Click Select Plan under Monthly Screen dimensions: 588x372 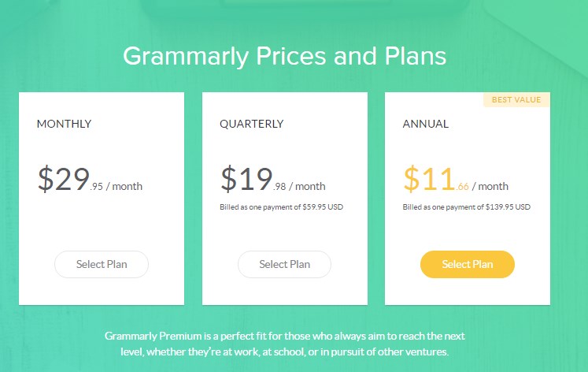point(102,264)
